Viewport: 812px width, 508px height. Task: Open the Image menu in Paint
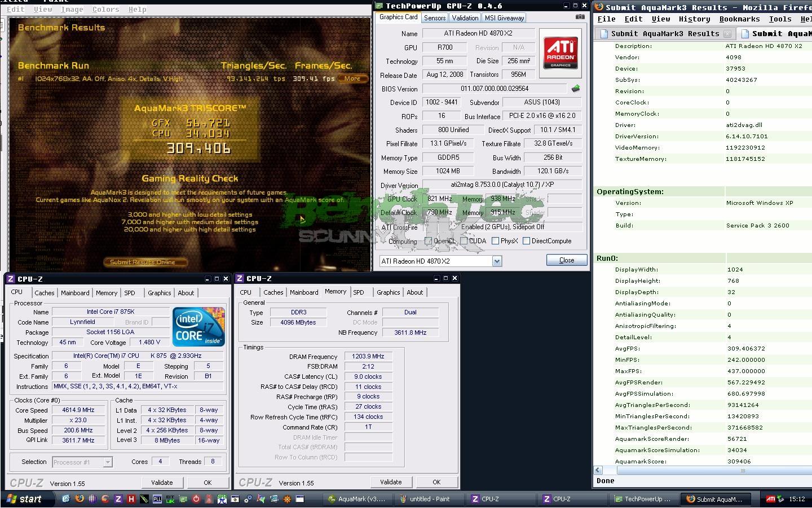[x=72, y=10]
